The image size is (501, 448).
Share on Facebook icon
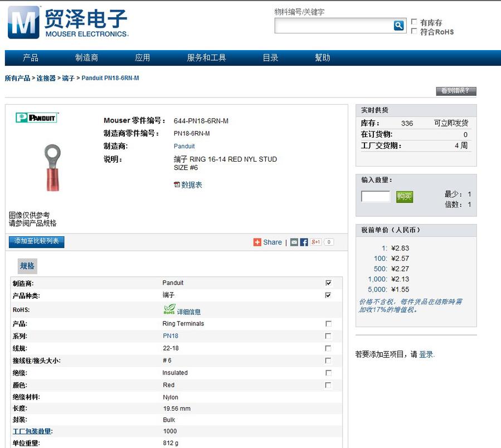click(x=304, y=242)
